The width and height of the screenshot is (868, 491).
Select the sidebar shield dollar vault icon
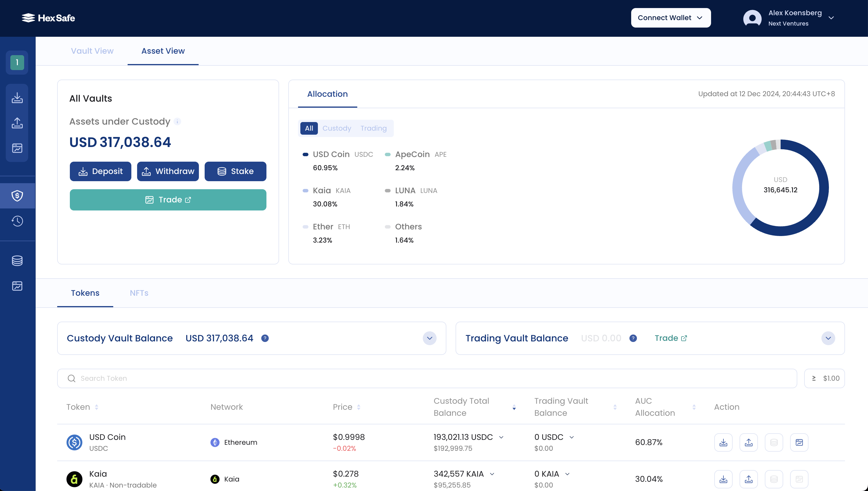(x=17, y=196)
